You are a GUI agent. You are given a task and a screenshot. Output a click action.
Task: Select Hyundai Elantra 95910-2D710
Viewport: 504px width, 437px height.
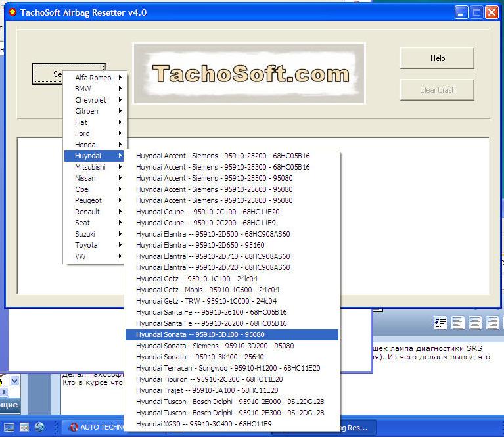(x=232, y=256)
